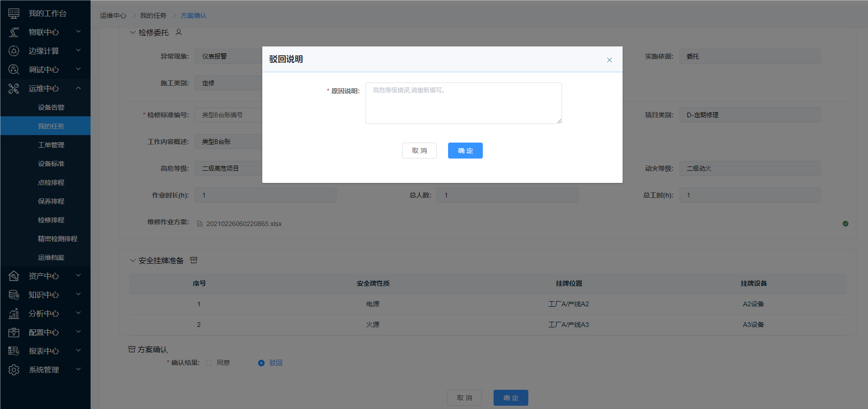Click the 资产中心 house icon
The width and height of the screenshot is (868, 409).
(14, 276)
